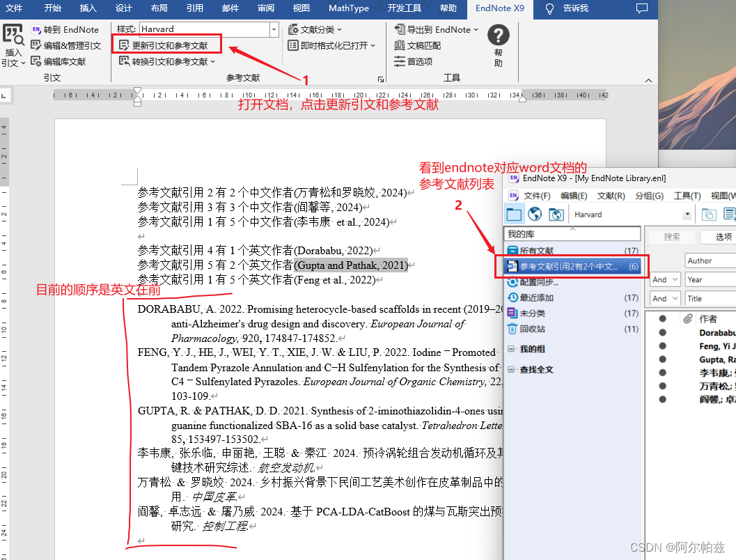Open the And operator dropdown beside Year
The image size is (736, 560).
coord(665,280)
